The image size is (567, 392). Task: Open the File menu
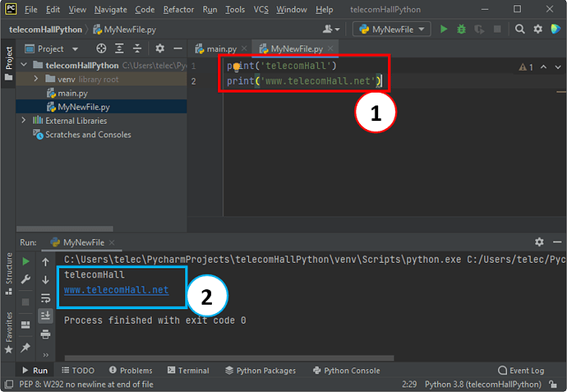(x=30, y=10)
